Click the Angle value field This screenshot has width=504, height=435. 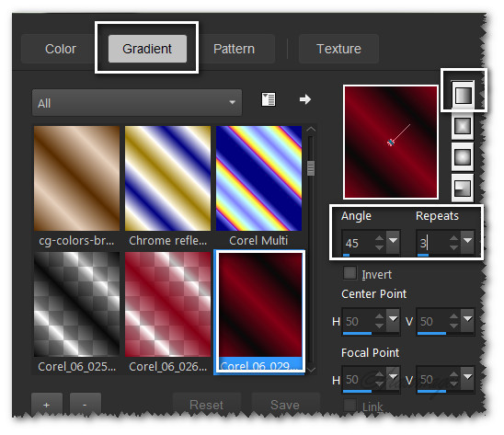pos(359,243)
